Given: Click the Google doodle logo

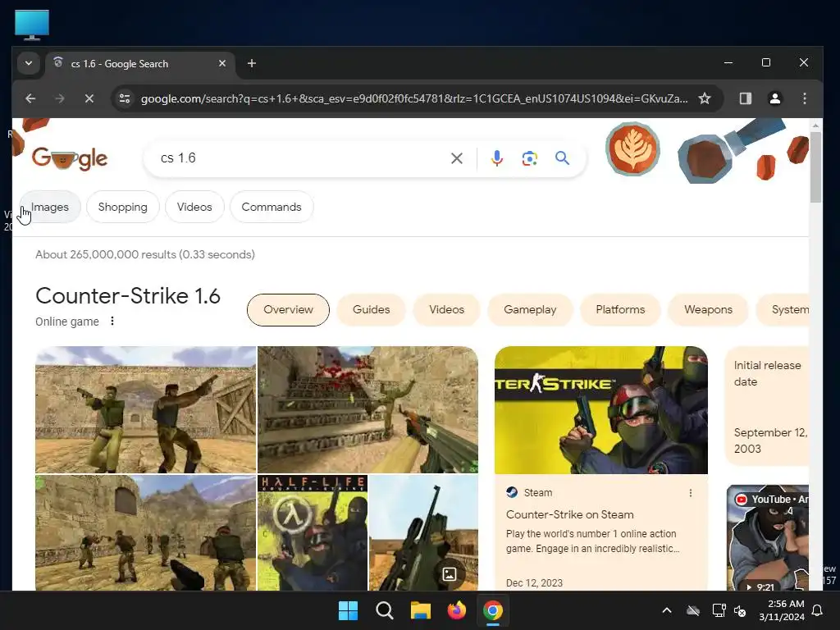Looking at the screenshot, I should click(70, 158).
